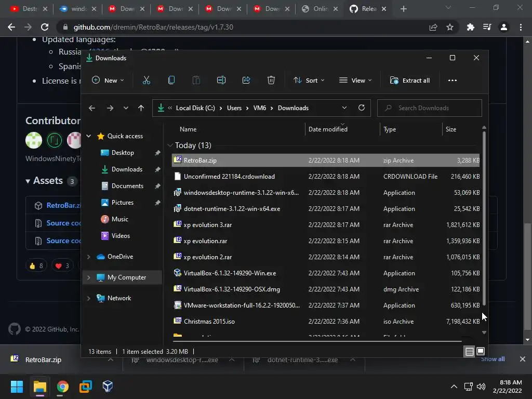Refresh the Downloads folder view
The image size is (532, 399).
point(362,108)
